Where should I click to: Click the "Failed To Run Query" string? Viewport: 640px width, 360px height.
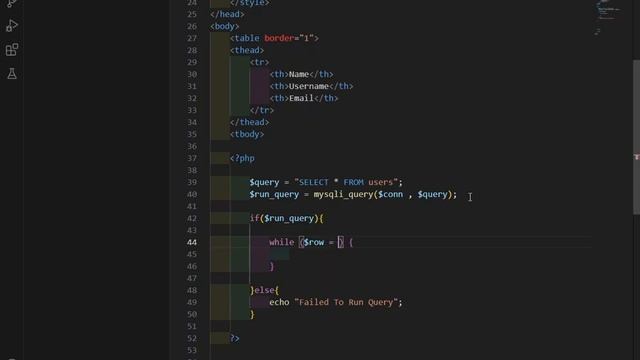pyautogui.click(x=346, y=302)
